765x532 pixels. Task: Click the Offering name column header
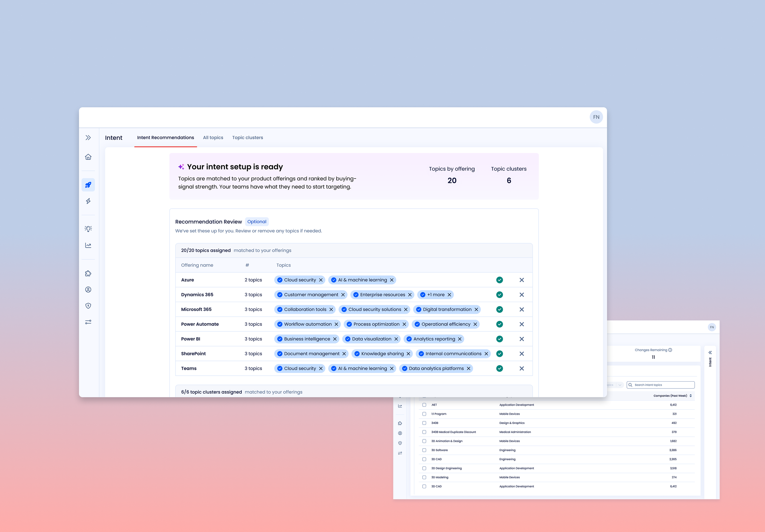(197, 265)
